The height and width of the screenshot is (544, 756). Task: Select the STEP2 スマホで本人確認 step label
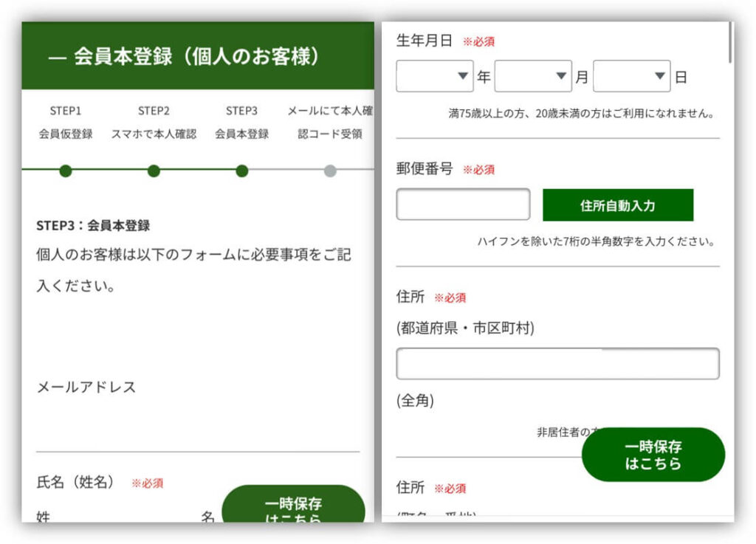pyautogui.click(x=154, y=123)
